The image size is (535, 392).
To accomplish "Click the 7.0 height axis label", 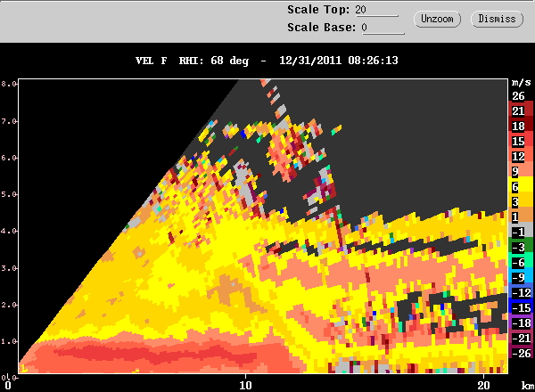I will coord(9,121).
